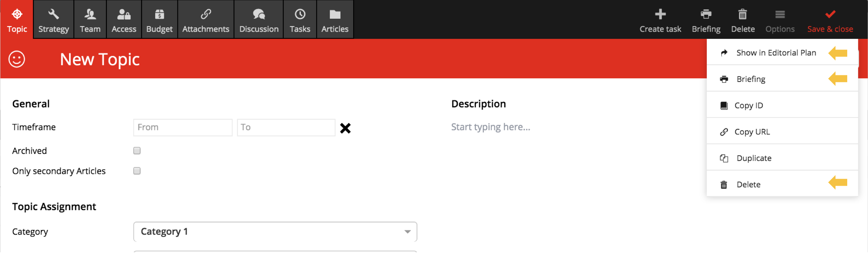The image size is (868, 255).
Task: Click Save & close
Action: [829, 20]
